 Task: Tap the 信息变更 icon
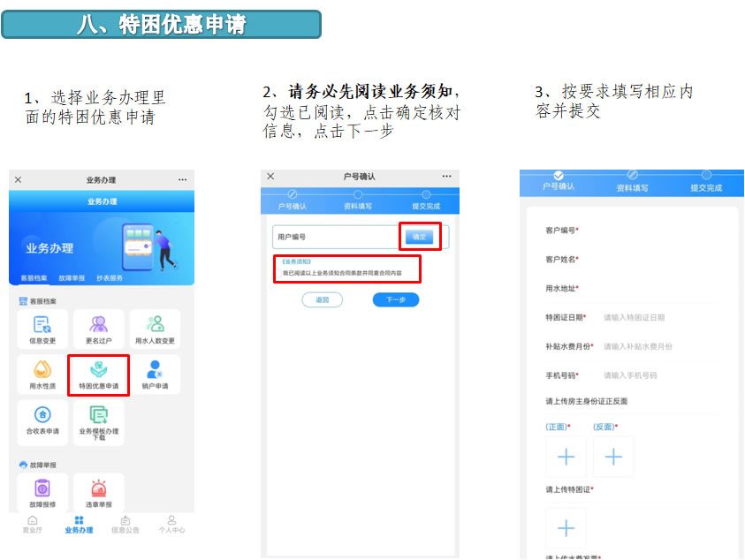[42, 325]
